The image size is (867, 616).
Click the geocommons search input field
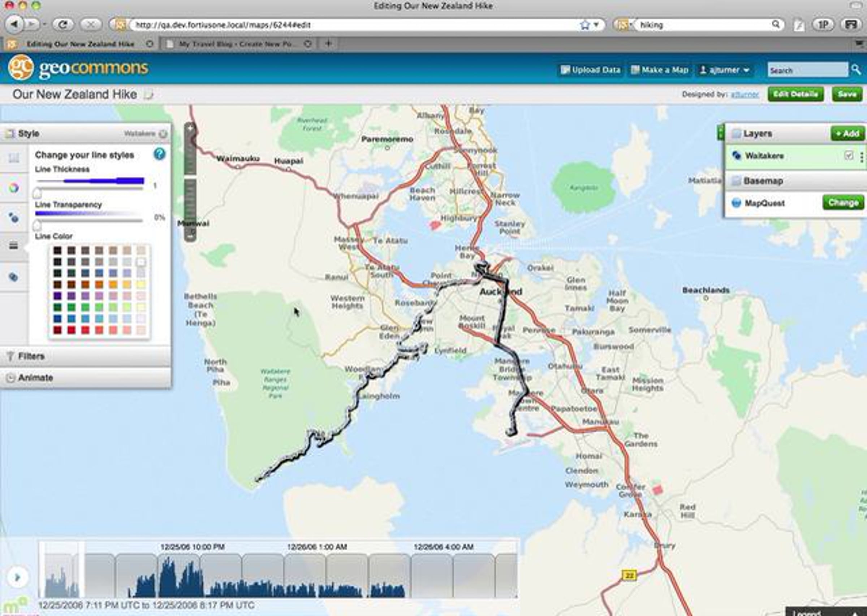[x=807, y=70]
